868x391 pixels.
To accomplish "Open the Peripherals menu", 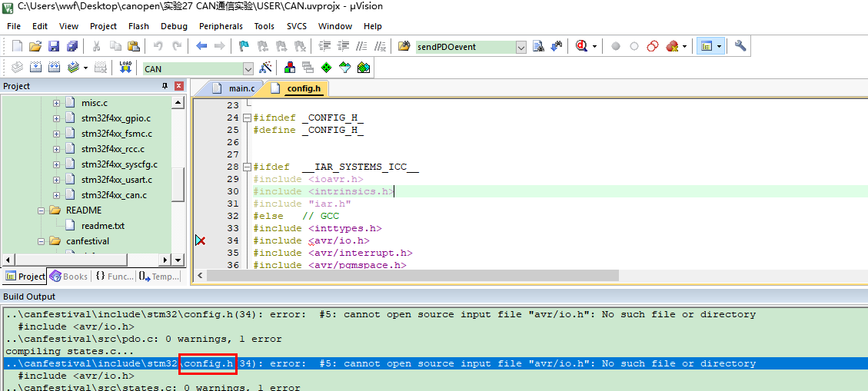I will [x=221, y=26].
